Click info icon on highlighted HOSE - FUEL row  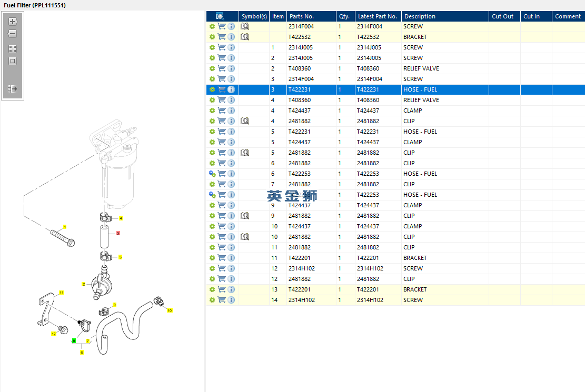pos(231,89)
